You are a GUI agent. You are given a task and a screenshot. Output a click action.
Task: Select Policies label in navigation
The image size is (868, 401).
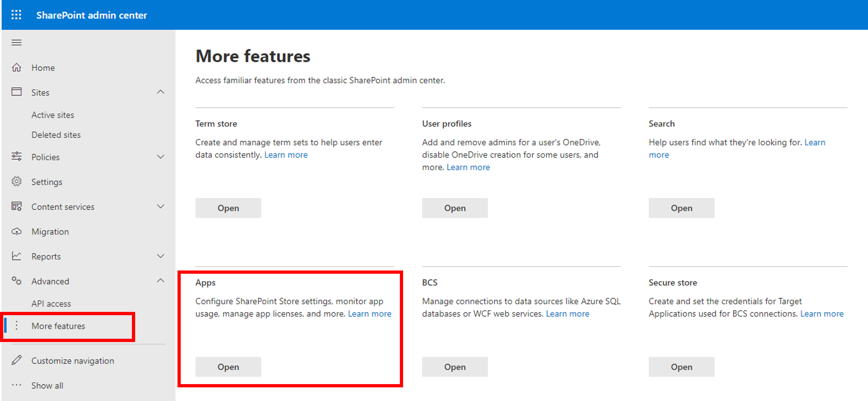pos(46,157)
